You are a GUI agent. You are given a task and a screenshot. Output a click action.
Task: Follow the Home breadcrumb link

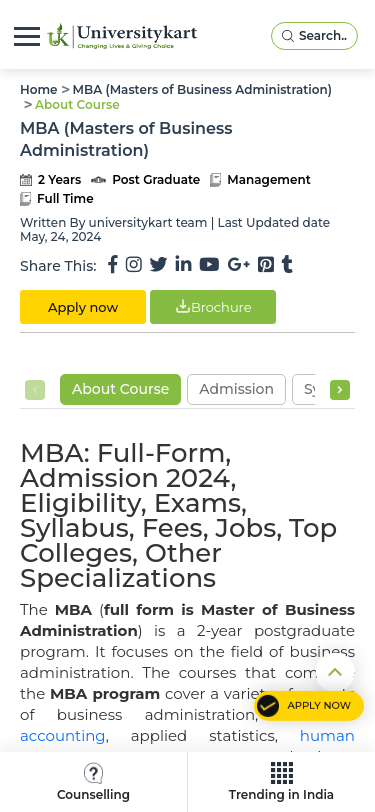tap(38, 90)
